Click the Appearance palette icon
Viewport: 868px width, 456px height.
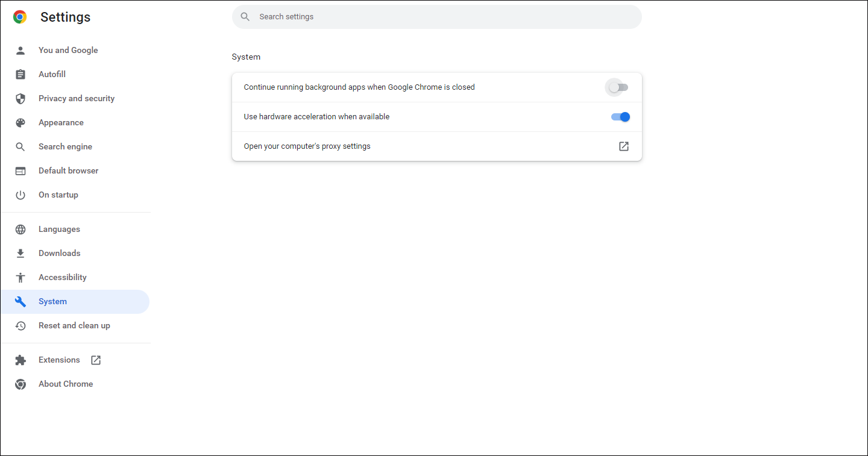[x=20, y=123]
